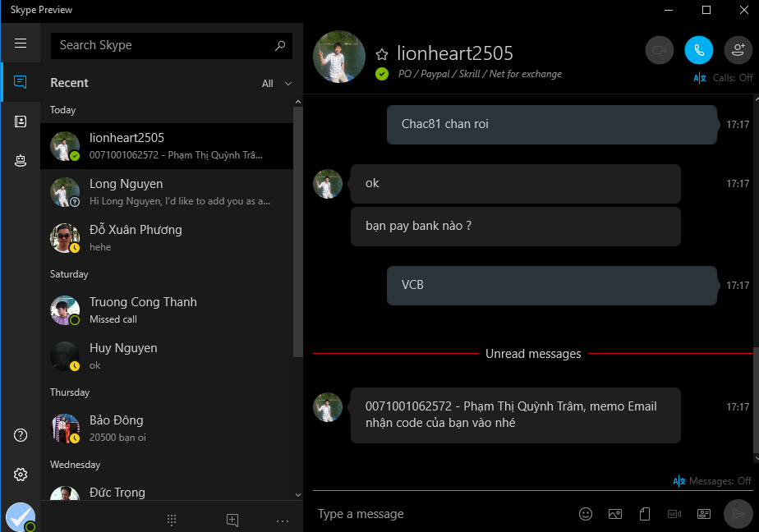Open conversation with Long Nguyen
Image resolution: width=759 pixels, height=532 pixels.
(167, 192)
